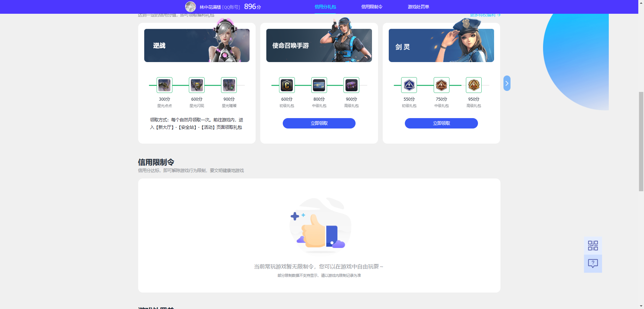This screenshot has height=309, width=644.
Task: Select the 750分 中级礼包 icon under 剑灵
Action: tap(441, 85)
